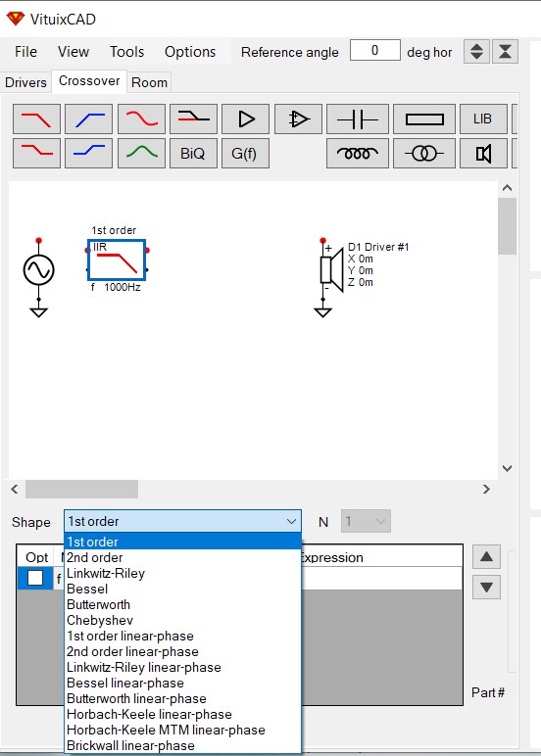The image size is (541, 756).
Task: Place a resistor component
Action: [x=424, y=118]
